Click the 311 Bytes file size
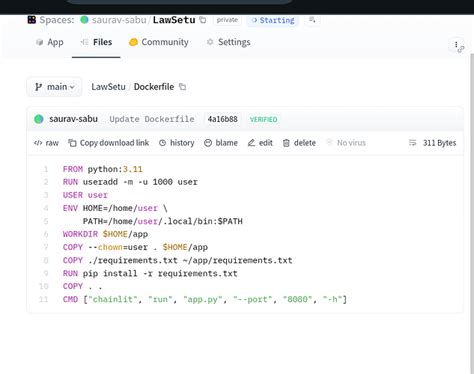This screenshot has height=374, width=474. point(439,143)
